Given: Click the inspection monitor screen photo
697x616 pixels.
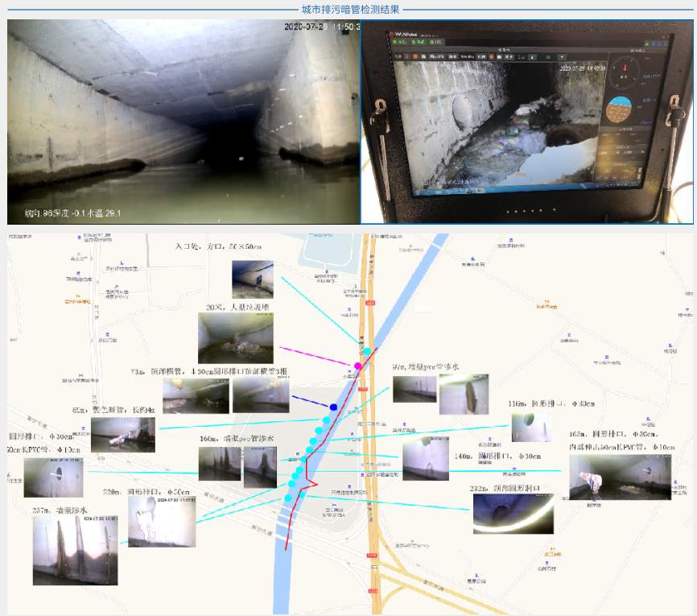Looking at the screenshot, I should click(528, 122).
